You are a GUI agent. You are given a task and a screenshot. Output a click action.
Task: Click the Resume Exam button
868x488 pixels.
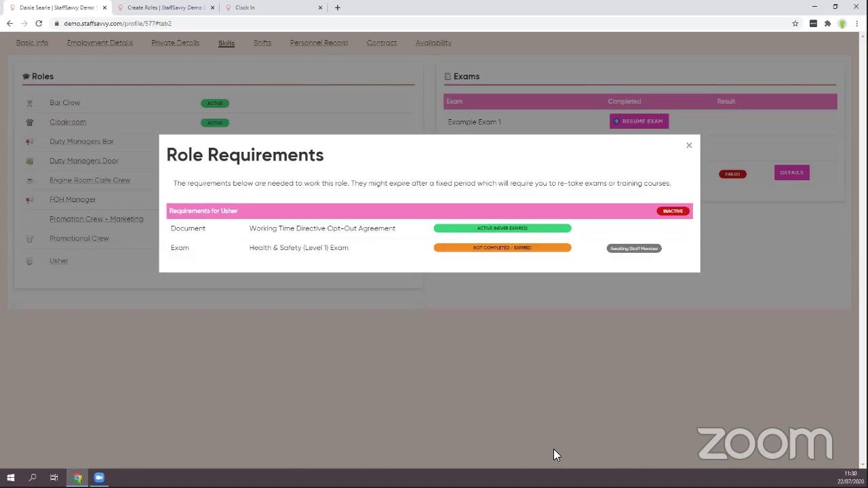click(639, 121)
